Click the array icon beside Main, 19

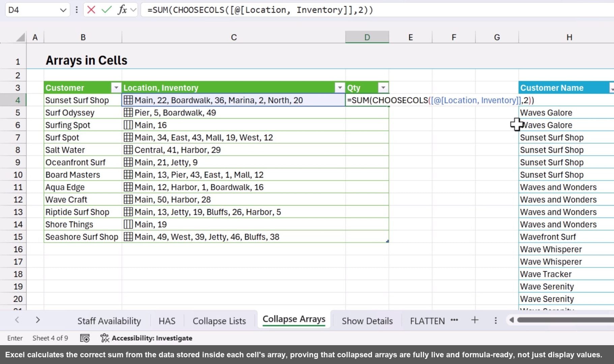click(128, 224)
